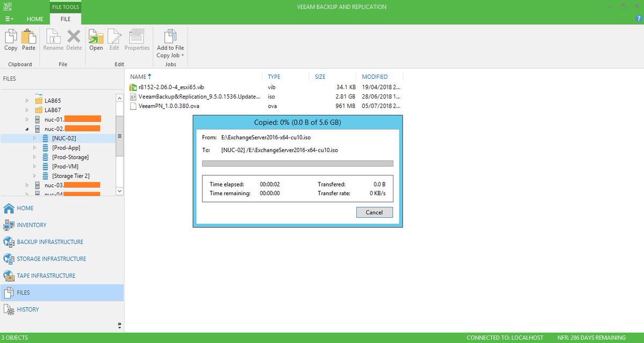Click the Open file icon
The width and height of the screenshot is (644, 343).
[96, 40]
